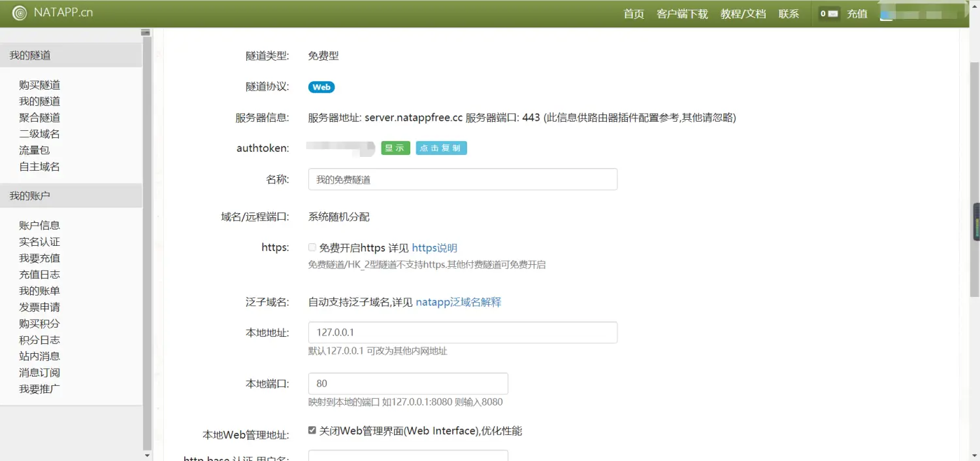Click the sidebar scrollbar track
The height and width of the screenshot is (461, 980).
click(147, 242)
